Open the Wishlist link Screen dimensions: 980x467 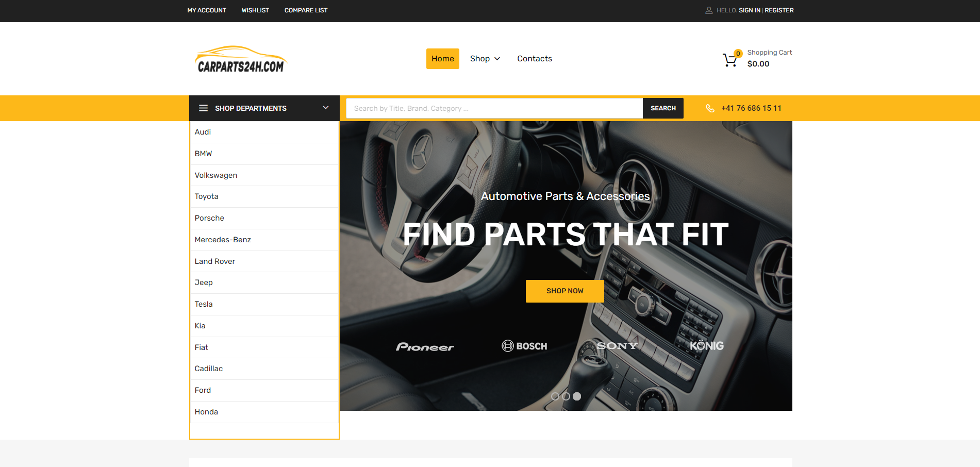click(255, 10)
